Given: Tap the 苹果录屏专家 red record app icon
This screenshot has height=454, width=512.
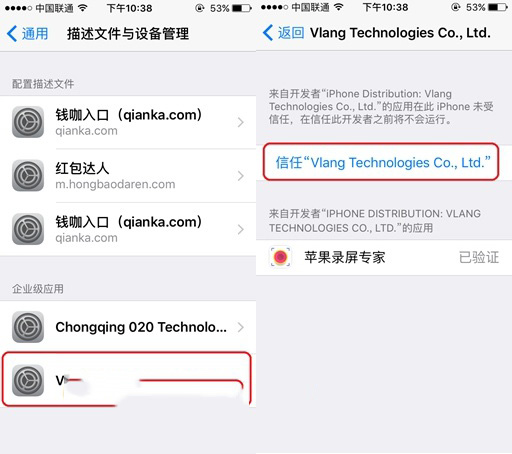Looking at the screenshot, I should click(x=280, y=257).
